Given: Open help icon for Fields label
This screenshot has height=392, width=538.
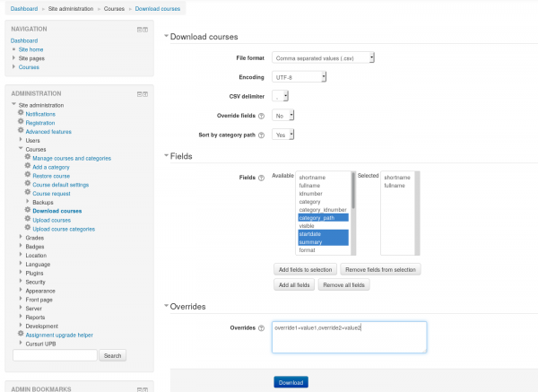Looking at the screenshot, I should [261, 177].
